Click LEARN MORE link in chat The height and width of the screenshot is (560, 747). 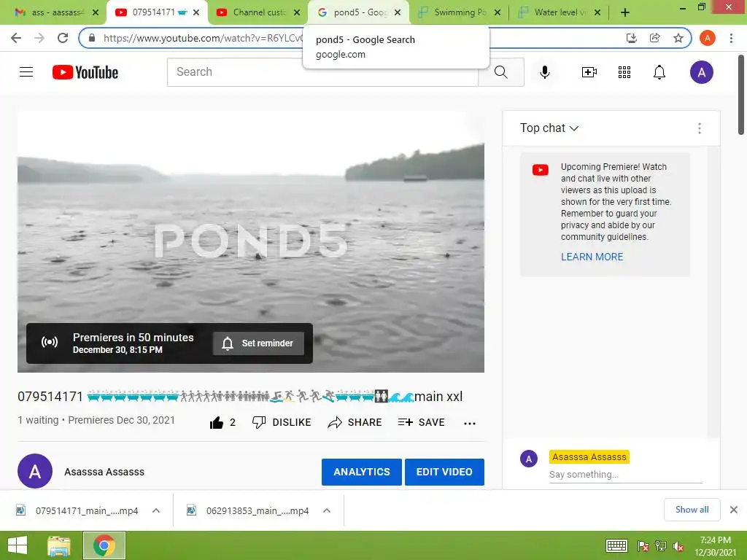(x=592, y=257)
